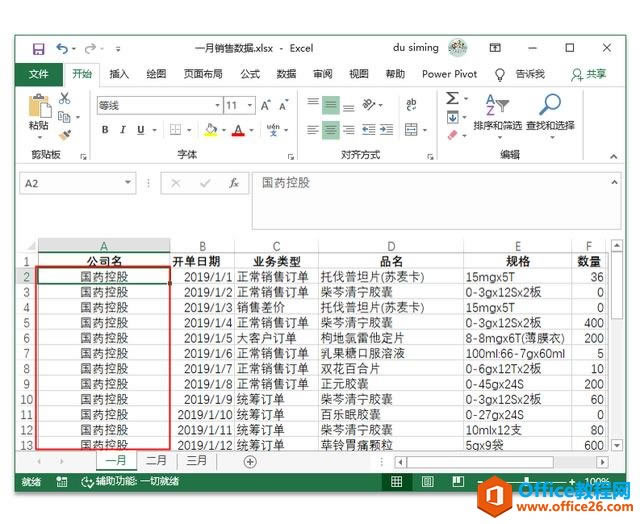Screen dimensions: 640x524
Task: Click the 共享 Share button
Action: tap(589, 74)
